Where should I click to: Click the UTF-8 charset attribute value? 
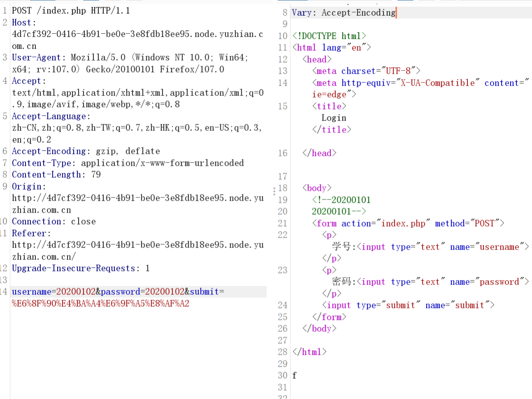point(398,71)
